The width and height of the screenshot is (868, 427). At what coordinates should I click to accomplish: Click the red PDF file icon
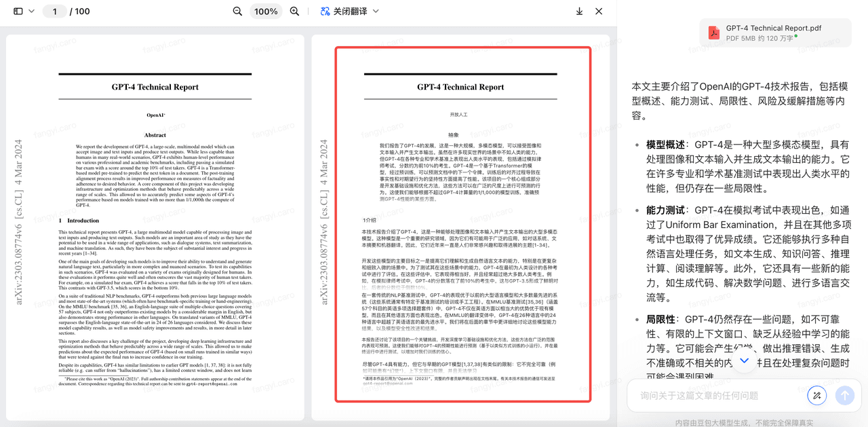[713, 33]
